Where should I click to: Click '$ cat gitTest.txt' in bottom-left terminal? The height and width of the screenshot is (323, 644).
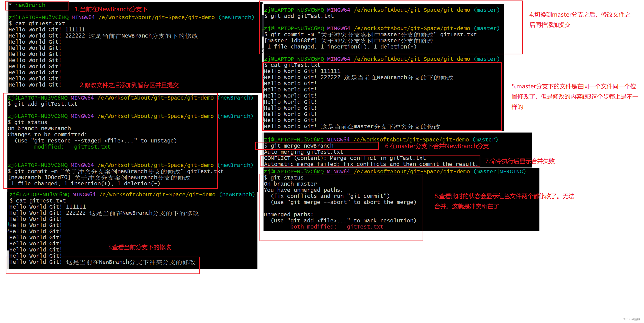38,201
